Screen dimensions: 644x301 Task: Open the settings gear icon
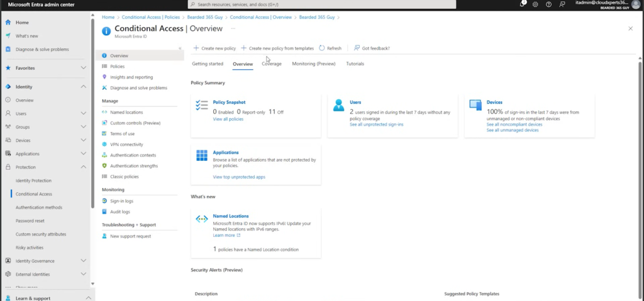[x=535, y=4]
